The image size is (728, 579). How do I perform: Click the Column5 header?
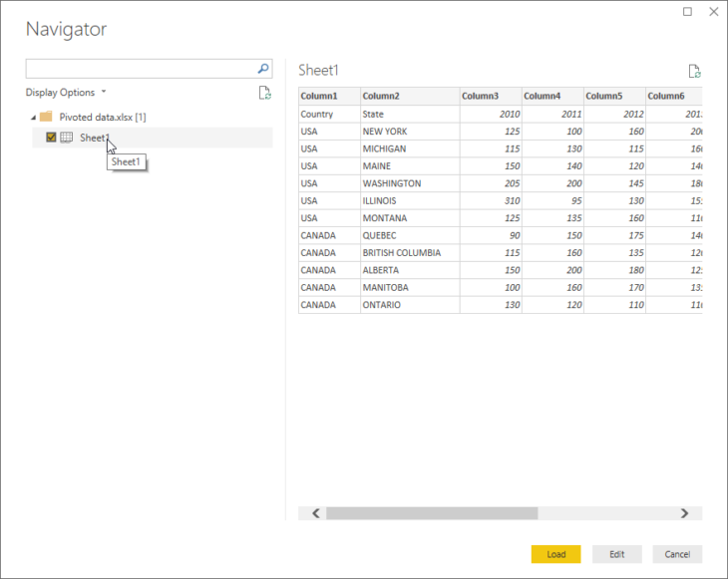click(x=614, y=96)
